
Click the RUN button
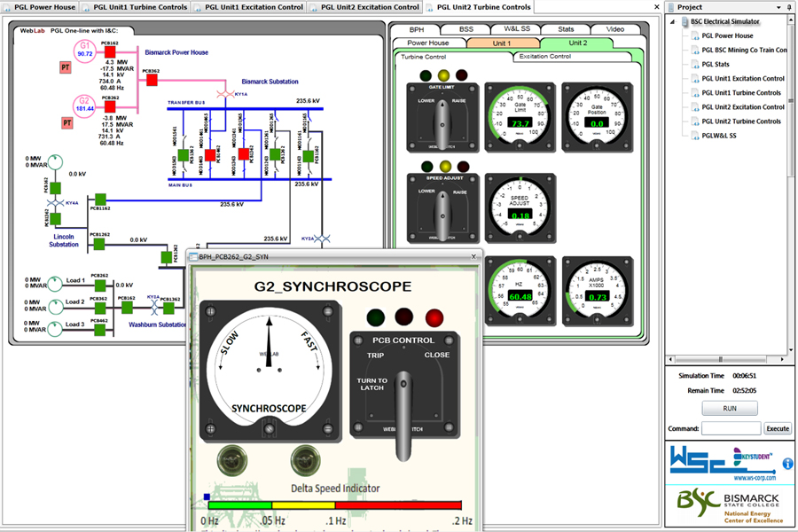[x=730, y=408]
